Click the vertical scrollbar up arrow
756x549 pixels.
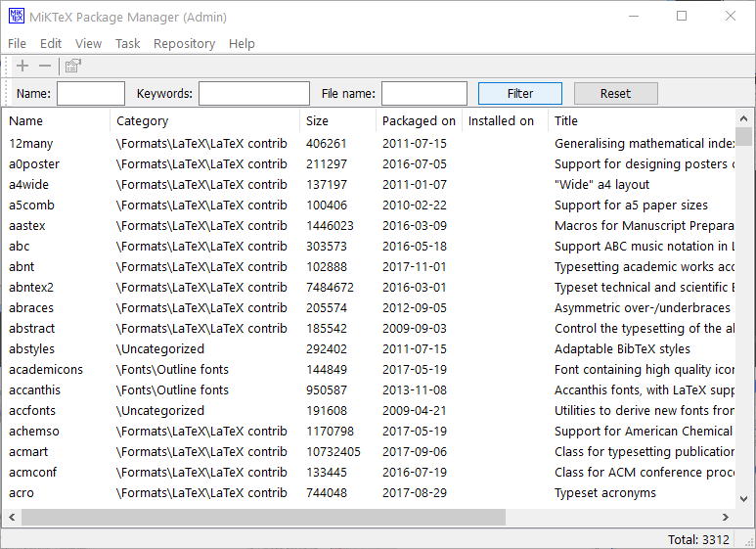[743, 118]
